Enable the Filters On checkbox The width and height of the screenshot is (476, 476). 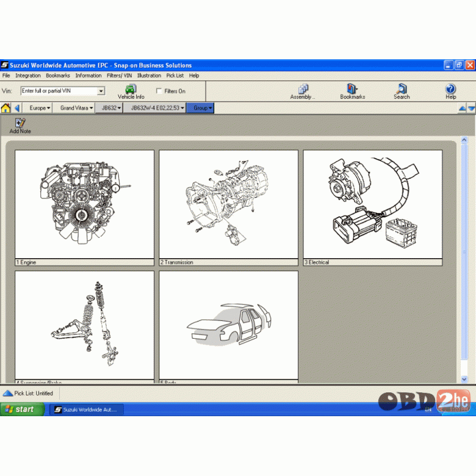click(x=159, y=91)
